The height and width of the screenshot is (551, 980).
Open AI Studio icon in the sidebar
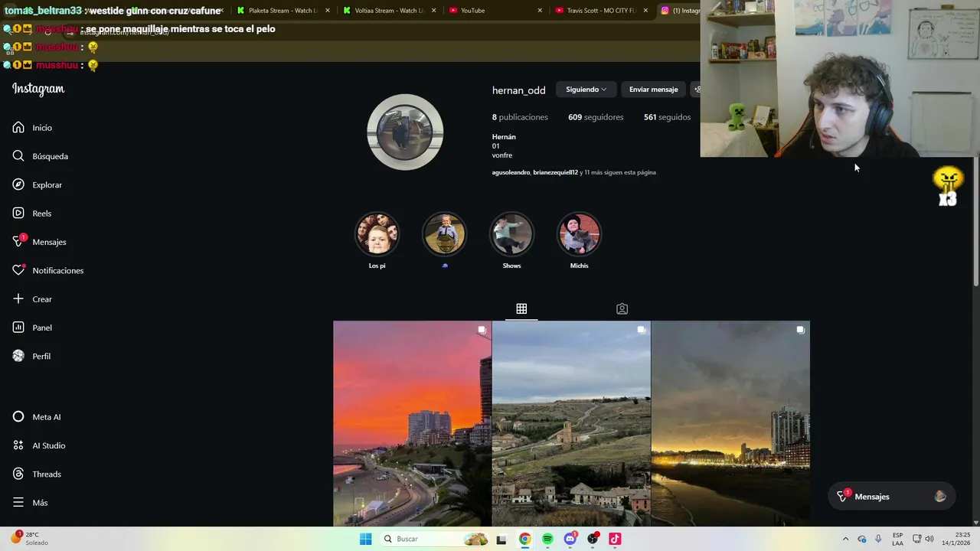click(x=18, y=445)
